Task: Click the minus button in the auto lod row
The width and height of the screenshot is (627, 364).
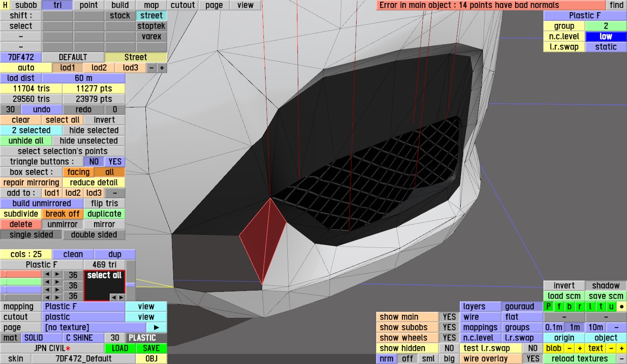Action: 151,68
